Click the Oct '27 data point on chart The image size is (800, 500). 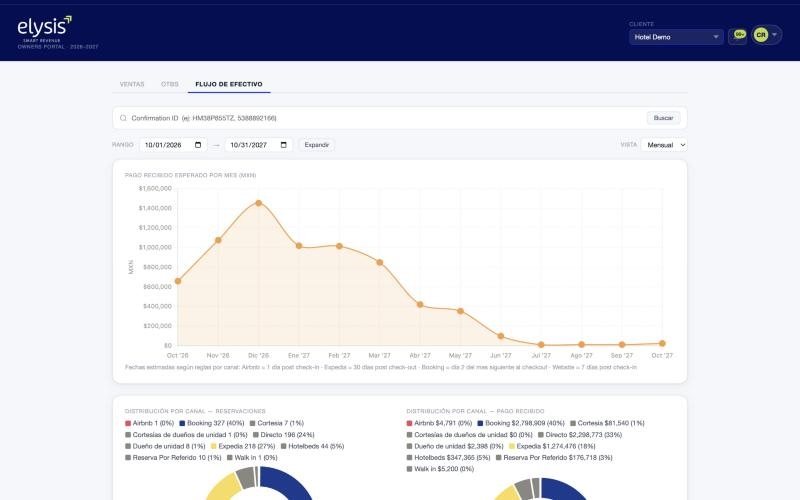(662, 343)
